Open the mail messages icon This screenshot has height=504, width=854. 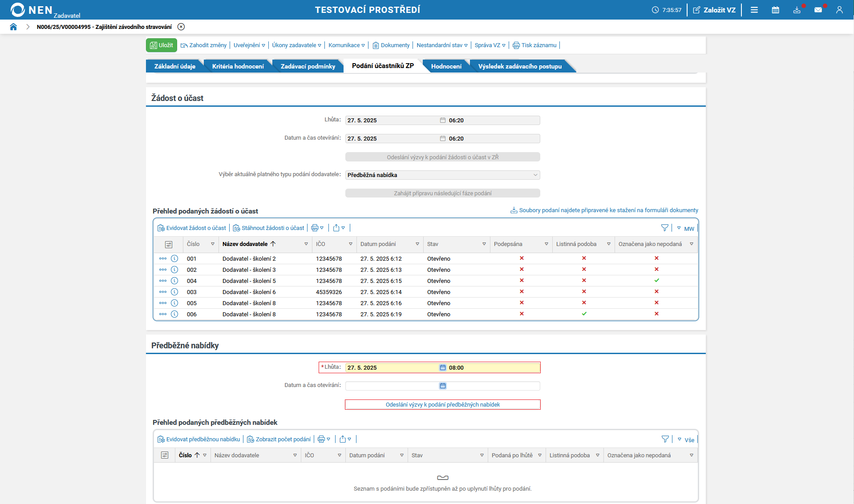point(818,10)
